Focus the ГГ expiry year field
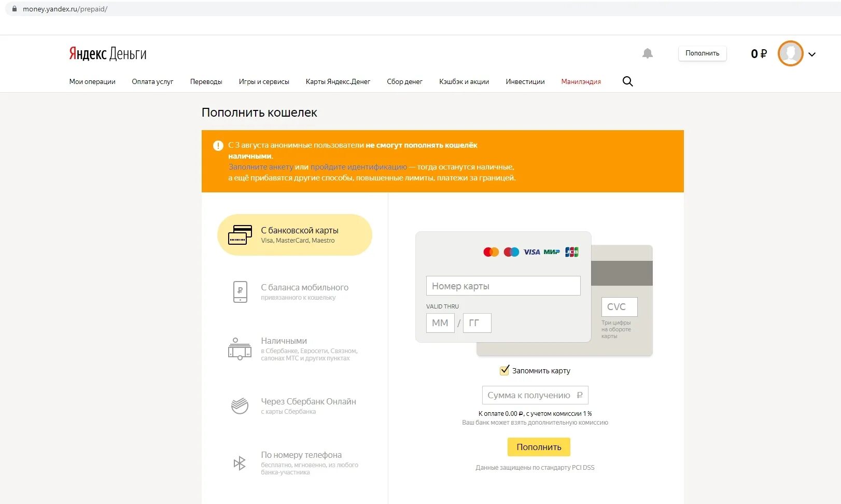This screenshot has width=841, height=504. [477, 323]
